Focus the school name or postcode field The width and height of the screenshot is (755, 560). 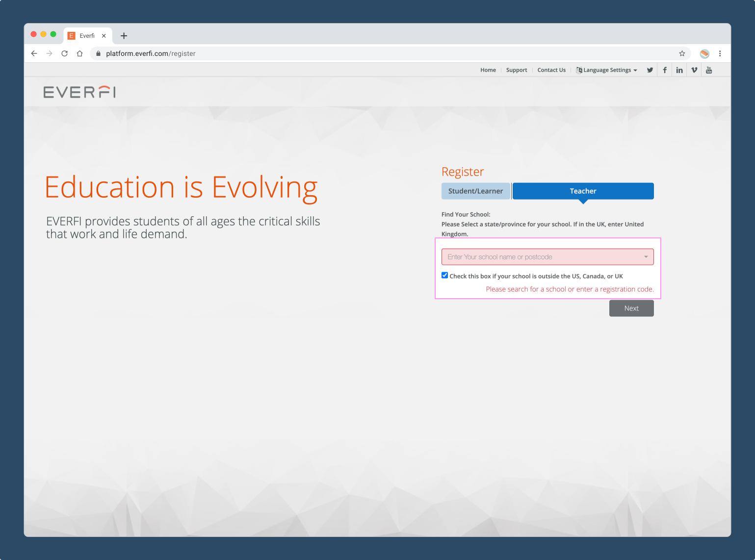[547, 257]
